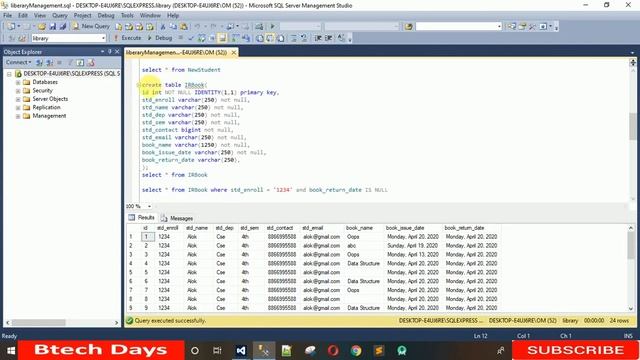Open the Tools menu
Image resolution: width=640 pixels, height=360 pixels.
pyautogui.click(x=127, y=16)
